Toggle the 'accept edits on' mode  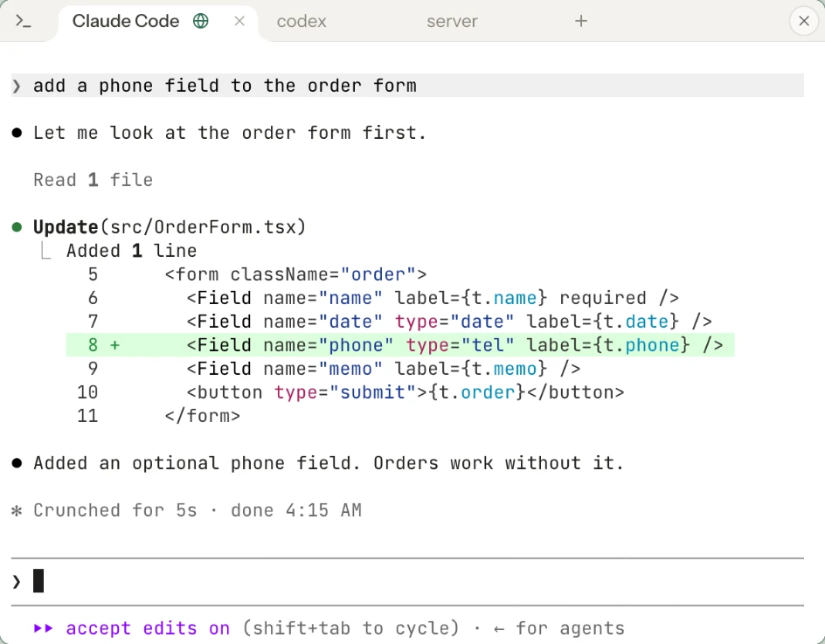(x=148, y=628)
